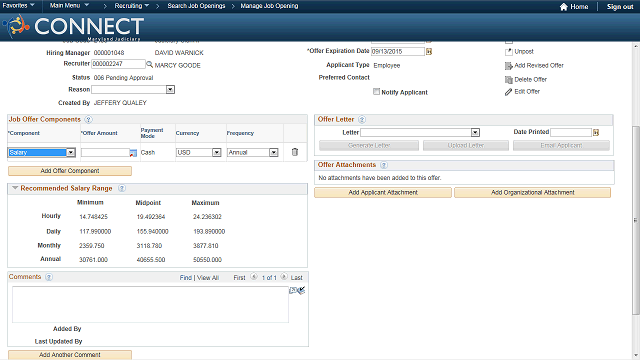Viewport: 640px width, 360px height.
Task: Open Offer Letter help icon
Action: click(362, 120)
